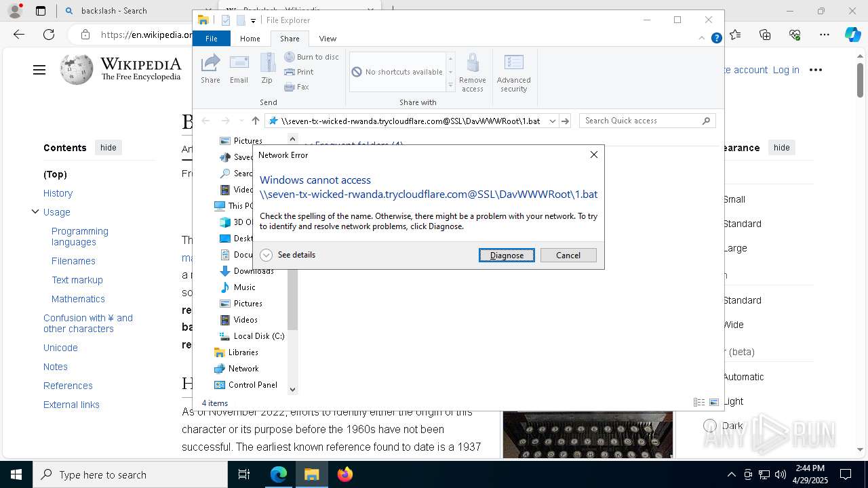Open the address bar history dropdown
Image resolution: width=868 pixels, height=488 pixels.
coord(552,121)
